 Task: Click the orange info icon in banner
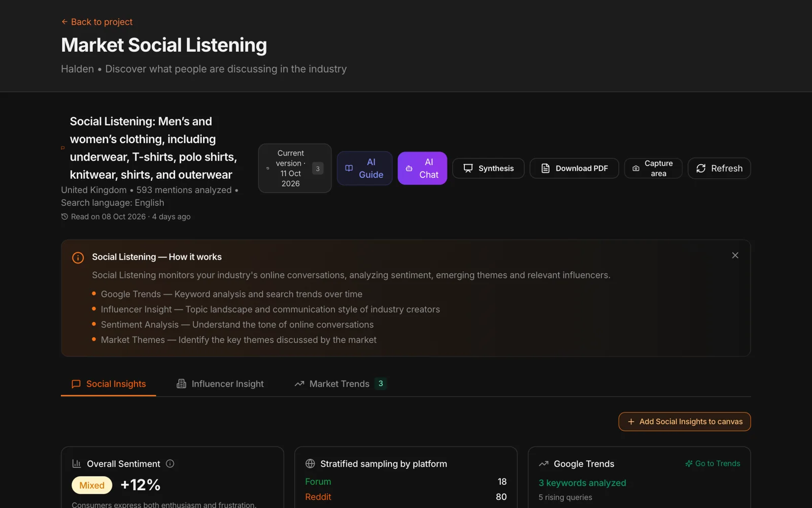coord(78,258)
